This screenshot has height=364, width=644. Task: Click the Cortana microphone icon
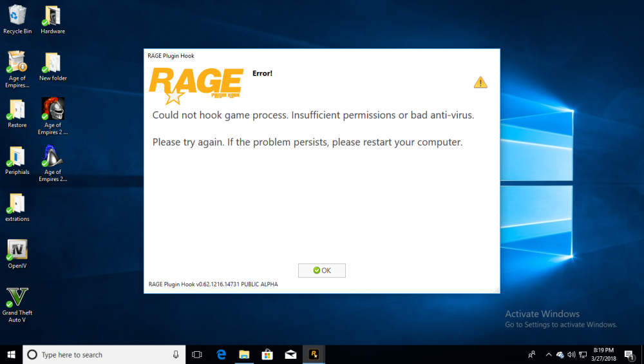(176, 354)
